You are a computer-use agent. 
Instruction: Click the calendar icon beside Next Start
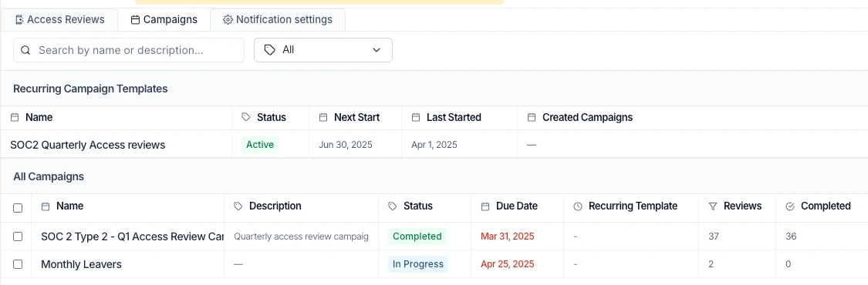[324, 118]
